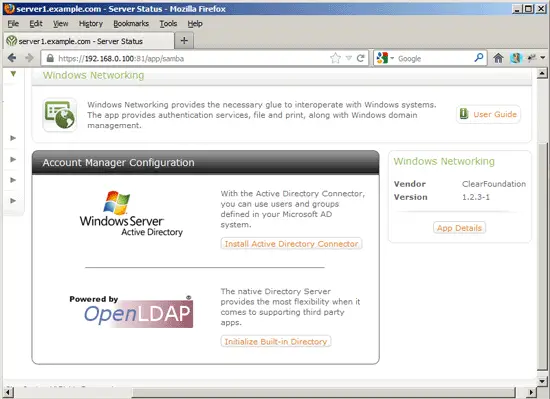
Task: Click Install Active Directory Connector
Action: pos(291,244)
